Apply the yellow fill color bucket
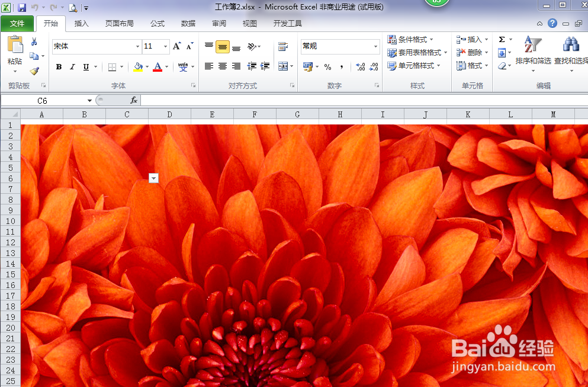588x387 pixels. (138, 67)
